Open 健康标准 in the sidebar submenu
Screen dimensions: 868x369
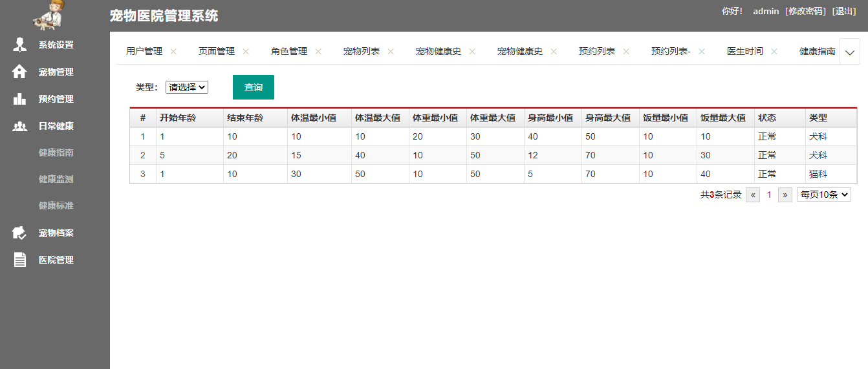pyautogui.click(x=56, y=206)
